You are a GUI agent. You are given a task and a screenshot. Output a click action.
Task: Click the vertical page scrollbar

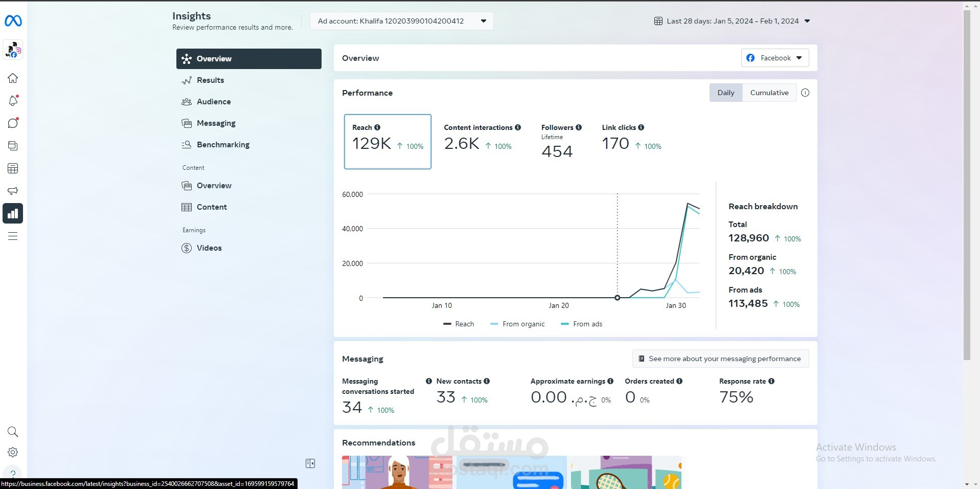click(967, 184)
